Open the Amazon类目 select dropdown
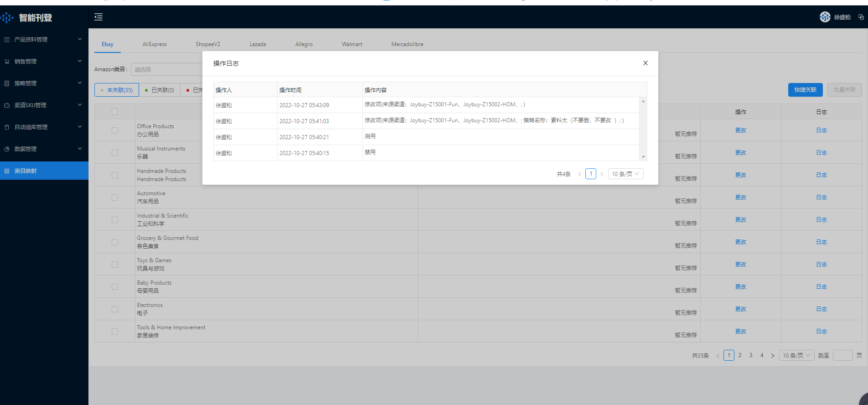The width and height of the screenshot is (868, 405). click(167, 69)
